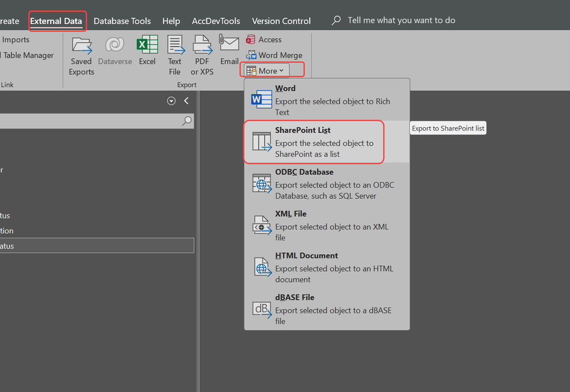
Task: Click the partially visible Create tab
Action: [10, 21]
